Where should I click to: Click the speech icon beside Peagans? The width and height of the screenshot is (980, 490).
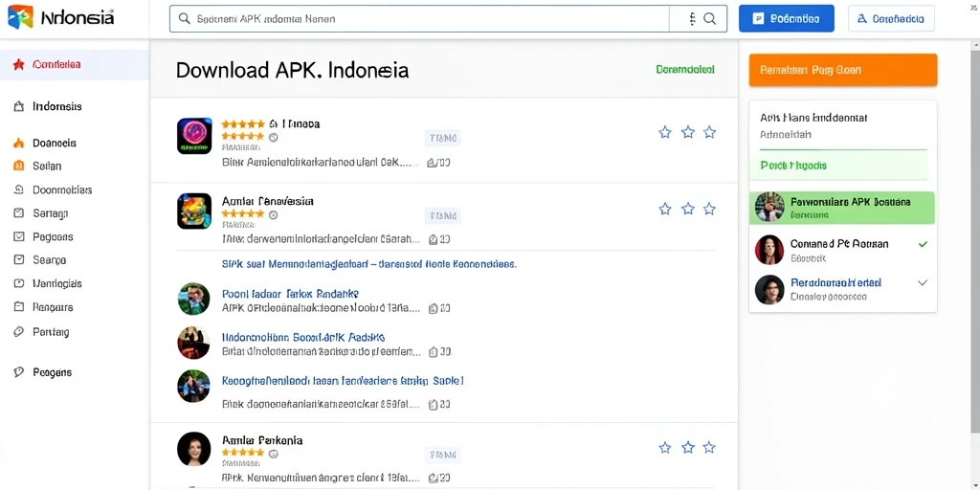tap(19, 372)
